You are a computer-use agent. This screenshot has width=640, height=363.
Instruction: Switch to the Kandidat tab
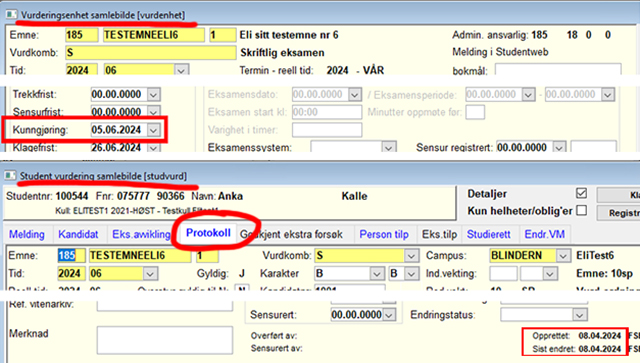point(78,234)
